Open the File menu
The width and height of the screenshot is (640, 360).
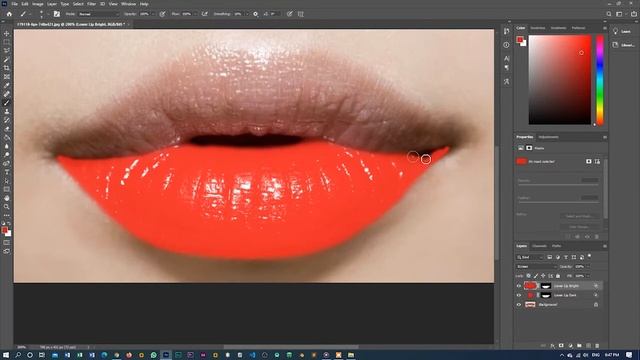(14, 4)
